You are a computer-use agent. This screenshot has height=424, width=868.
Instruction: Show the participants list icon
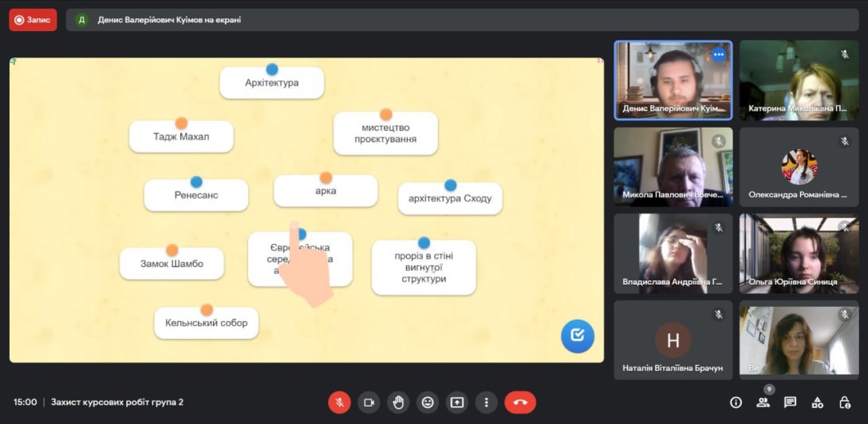763,402
